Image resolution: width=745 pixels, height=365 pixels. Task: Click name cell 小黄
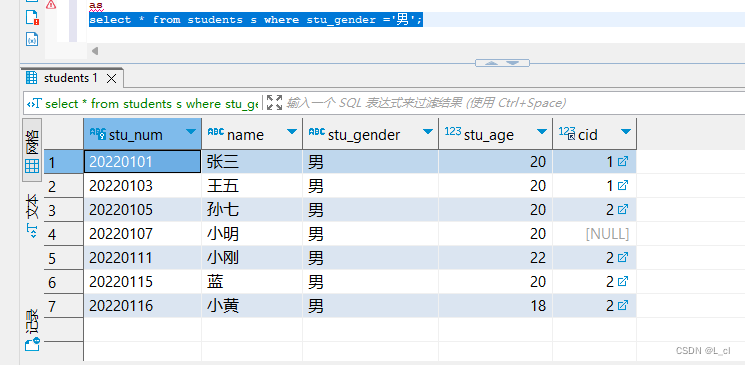click(252, 306)
